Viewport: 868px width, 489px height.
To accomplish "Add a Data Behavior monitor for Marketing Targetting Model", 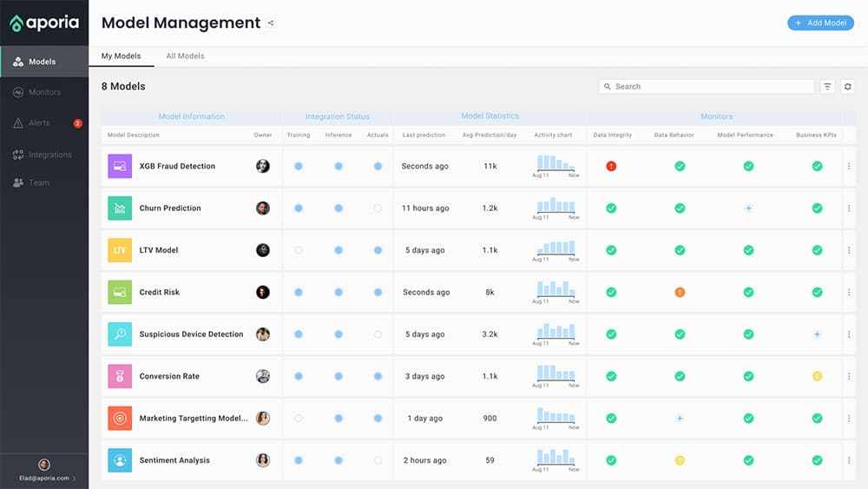I will 680,419.
